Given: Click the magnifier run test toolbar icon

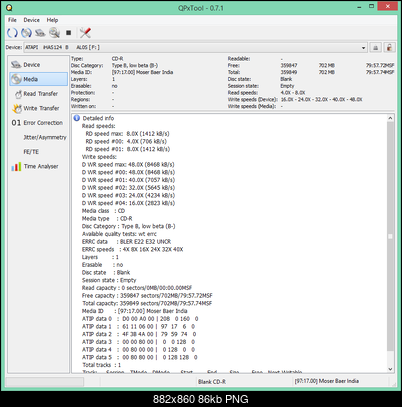Looking at the screenshot, I should [x=54, y=33].
